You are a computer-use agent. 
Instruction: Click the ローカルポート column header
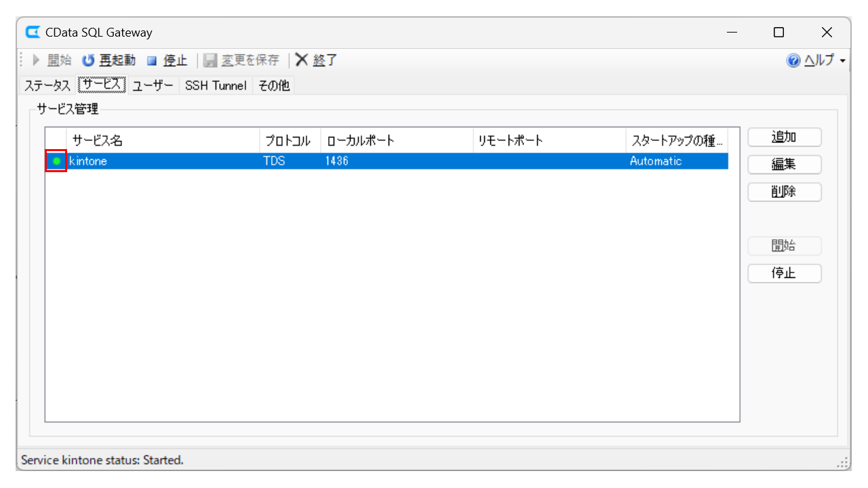point(397,140)
